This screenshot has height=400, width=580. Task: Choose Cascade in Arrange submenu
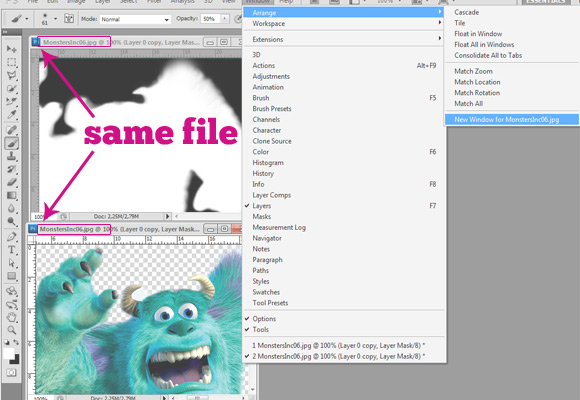tap(512, 12)
